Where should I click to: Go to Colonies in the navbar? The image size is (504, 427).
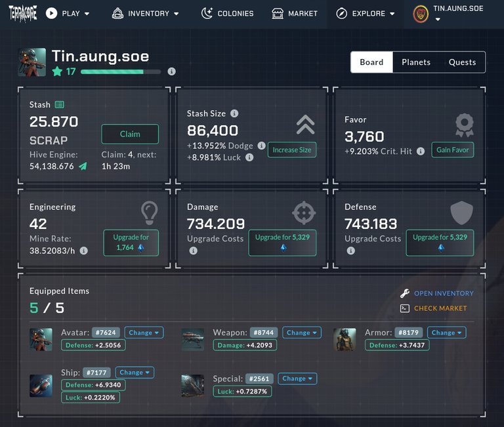coord(227,14)
